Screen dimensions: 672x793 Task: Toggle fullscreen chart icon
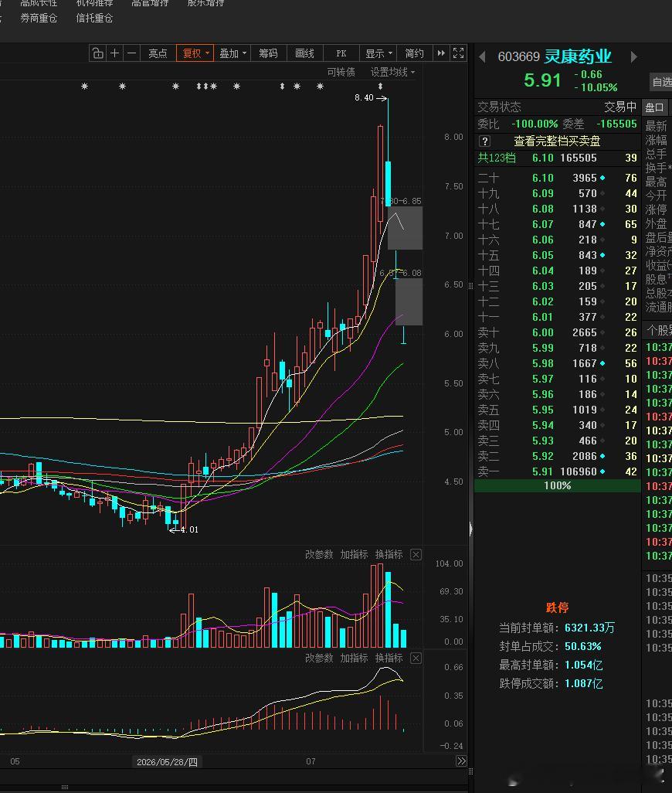(458, 53)
